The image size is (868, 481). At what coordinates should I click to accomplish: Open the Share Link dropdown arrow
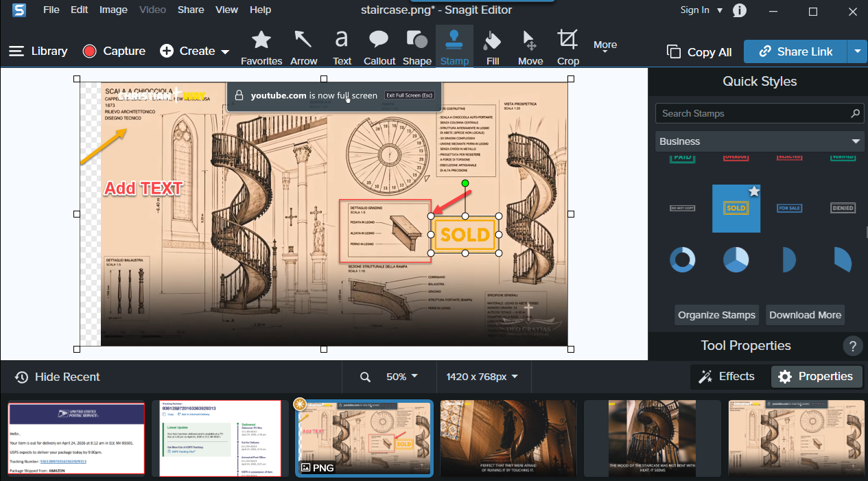point(857,51)
